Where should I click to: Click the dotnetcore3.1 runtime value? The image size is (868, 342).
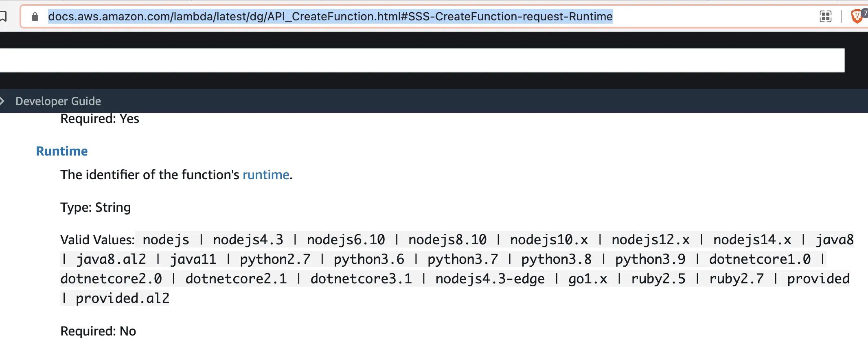361,279
